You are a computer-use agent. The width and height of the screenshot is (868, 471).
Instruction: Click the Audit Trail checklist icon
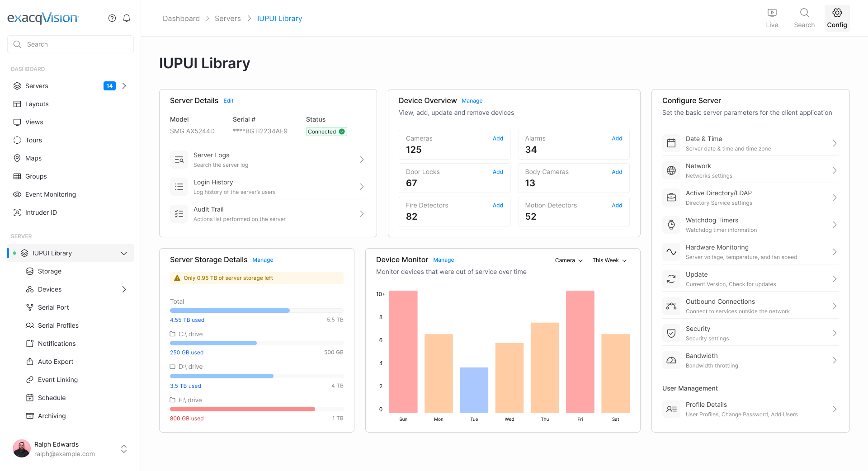(179, 214)
